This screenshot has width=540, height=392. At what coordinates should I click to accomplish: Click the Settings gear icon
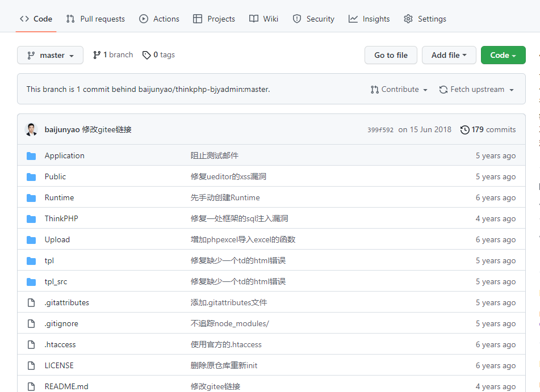tap(408, 19)
